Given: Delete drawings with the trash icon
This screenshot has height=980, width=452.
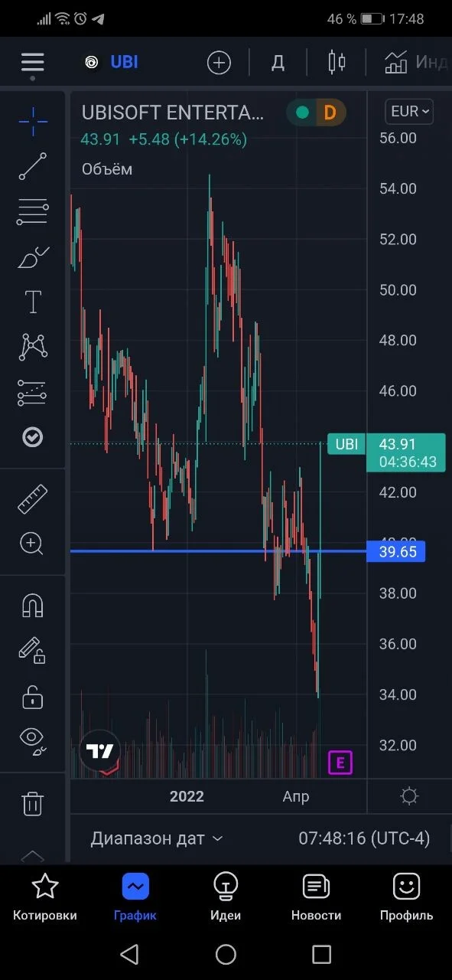Looking at the screenshot, I should (32, 803).
